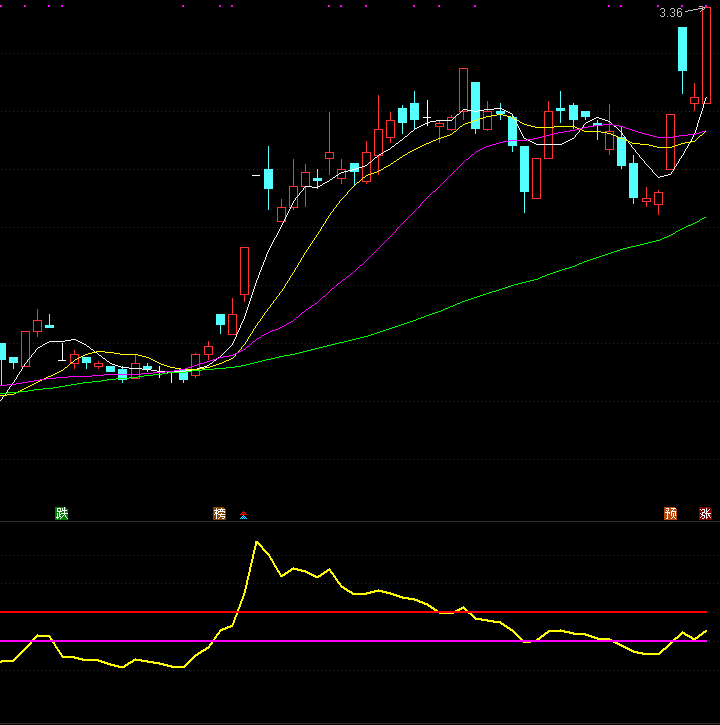
Task: Select the magenta horizontal indicator threshold line
Action: pos(353,641)
